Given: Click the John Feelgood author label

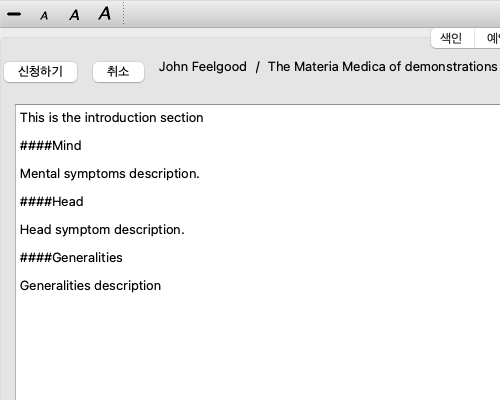Looking at the screenshot, I should [203, 67].
